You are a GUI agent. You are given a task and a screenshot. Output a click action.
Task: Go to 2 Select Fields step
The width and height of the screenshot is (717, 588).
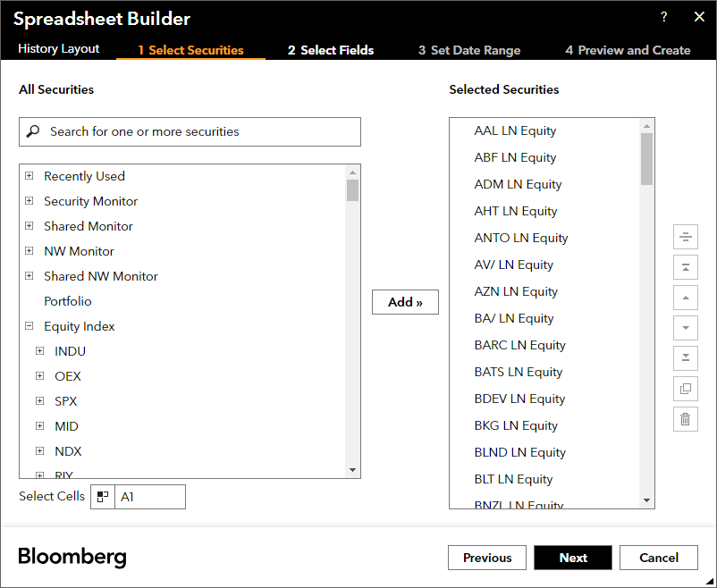[x=331, y=50]
